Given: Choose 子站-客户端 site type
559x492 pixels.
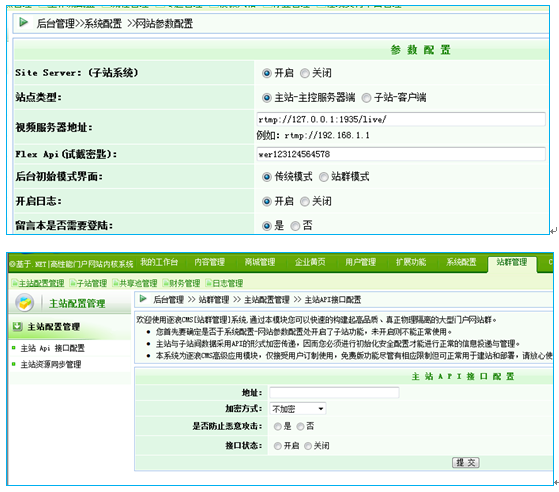Looking at the screenshot, I should coord(366,98).
